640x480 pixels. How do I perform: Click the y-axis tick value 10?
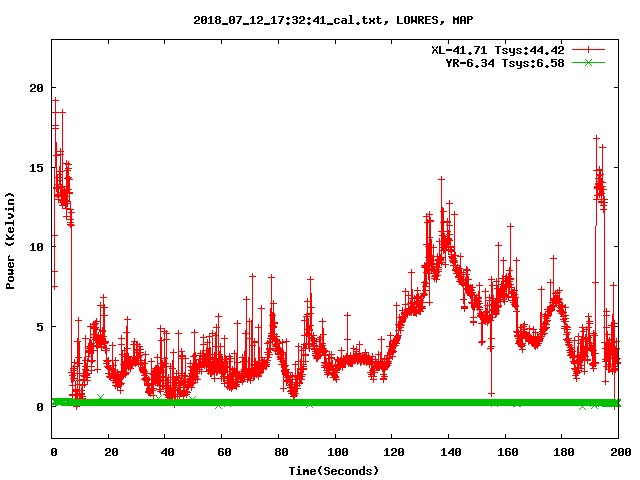36,247
